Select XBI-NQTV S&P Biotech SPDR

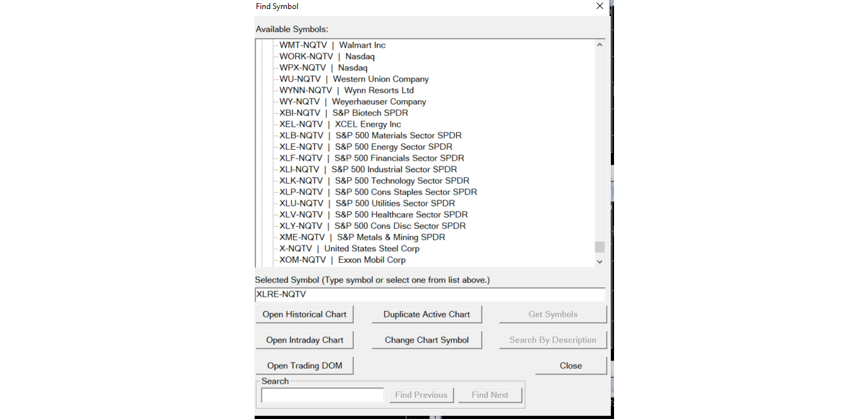pos(343,112)
